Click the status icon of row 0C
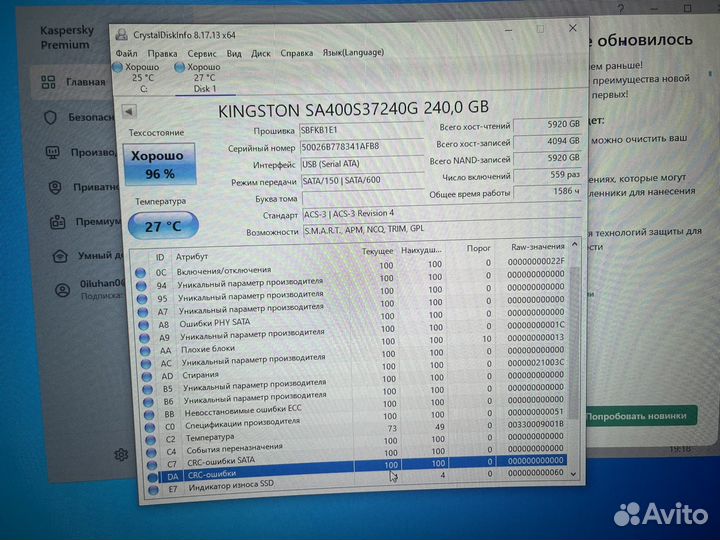This screenshot has width=720, height=540. point(141,273)
